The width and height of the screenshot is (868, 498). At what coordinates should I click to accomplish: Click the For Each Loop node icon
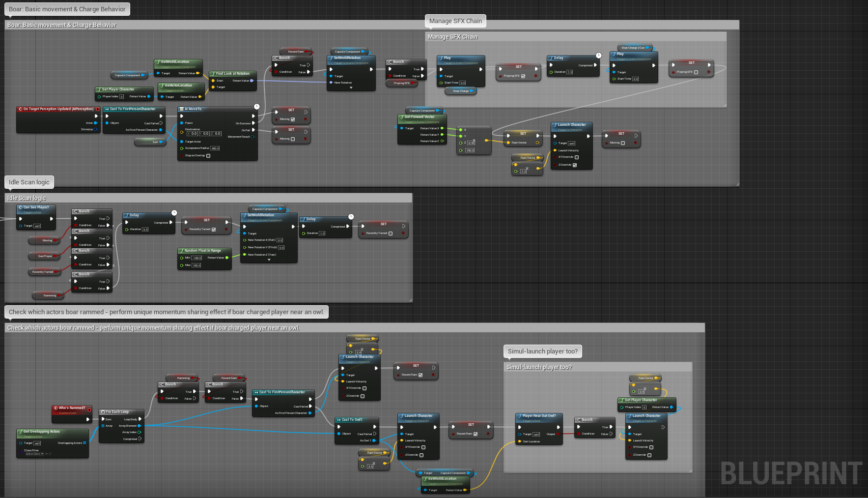click(103, 412)
